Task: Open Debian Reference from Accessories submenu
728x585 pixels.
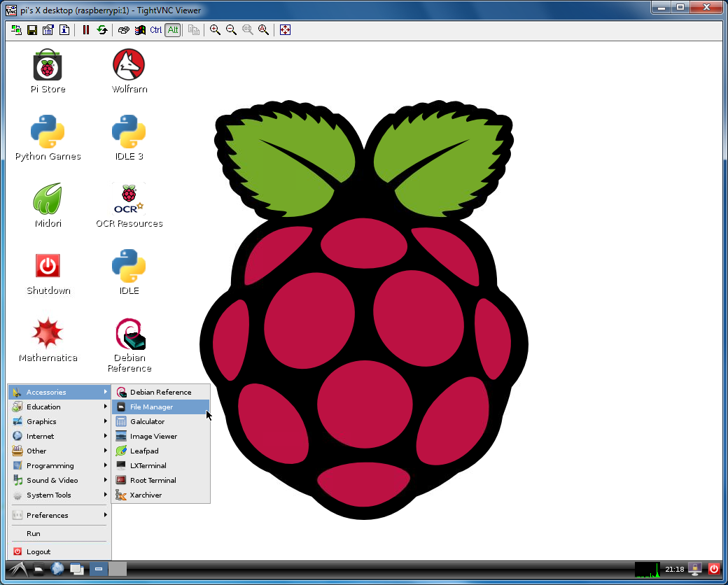Action: pyautogui.click(x=160, y=392)
